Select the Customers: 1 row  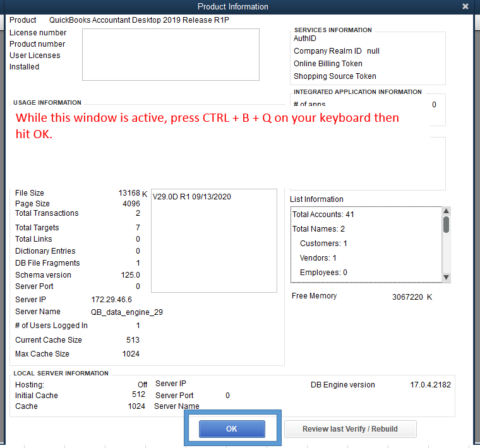(323, 244)
